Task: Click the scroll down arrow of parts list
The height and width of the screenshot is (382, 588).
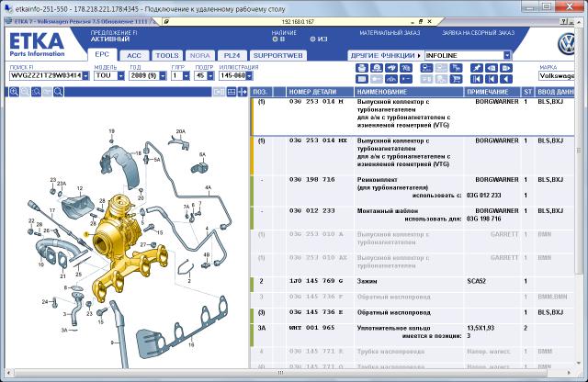Action: pyautogui.click(x=578, y=363)
